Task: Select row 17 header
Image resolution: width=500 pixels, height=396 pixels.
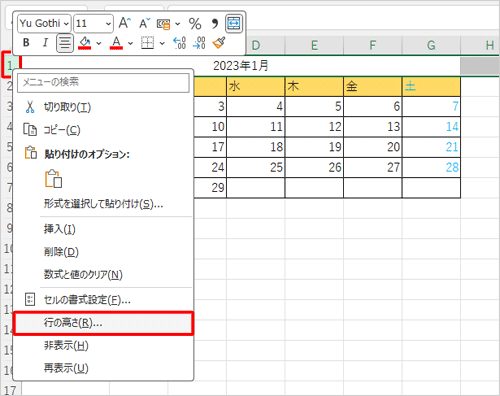Action: (10, 390)
